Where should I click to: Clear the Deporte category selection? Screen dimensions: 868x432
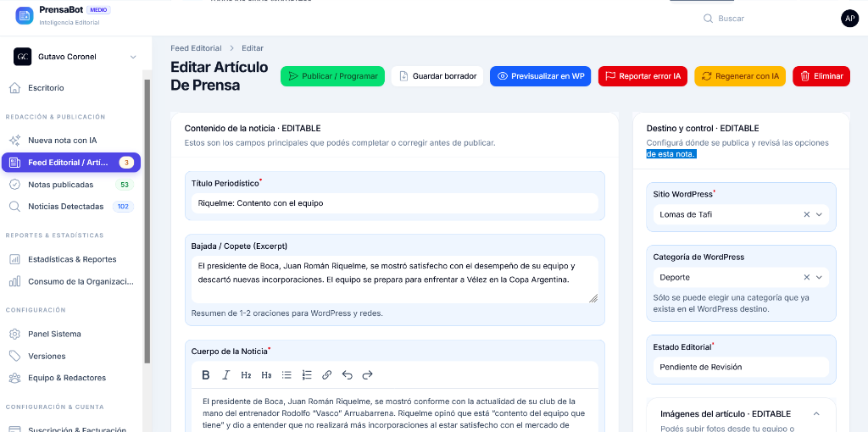click(x=807, y=278)
